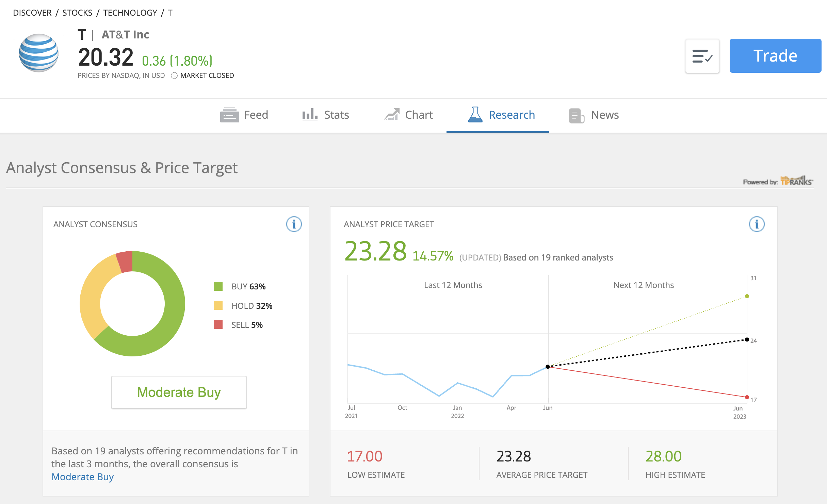Click the ANALYST PRICE TARGET panel title
This screenshot has height=504, width=827.
point(389,224)
